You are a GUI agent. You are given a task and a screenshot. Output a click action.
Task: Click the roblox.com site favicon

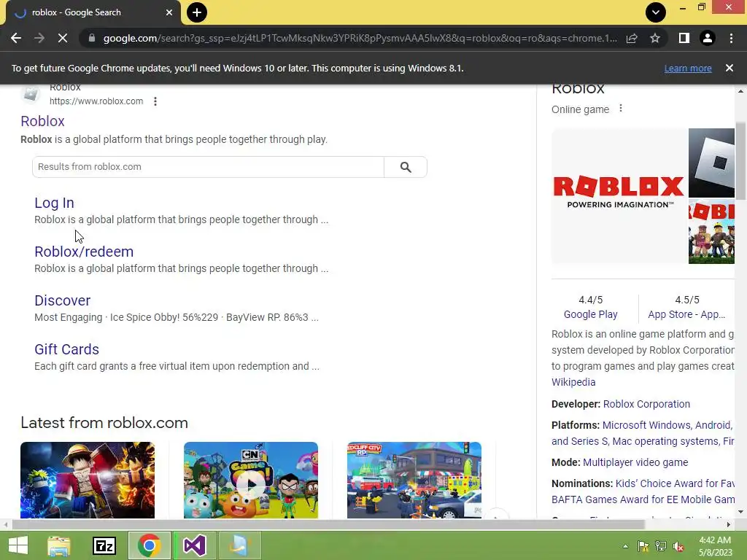pos(31,93)
